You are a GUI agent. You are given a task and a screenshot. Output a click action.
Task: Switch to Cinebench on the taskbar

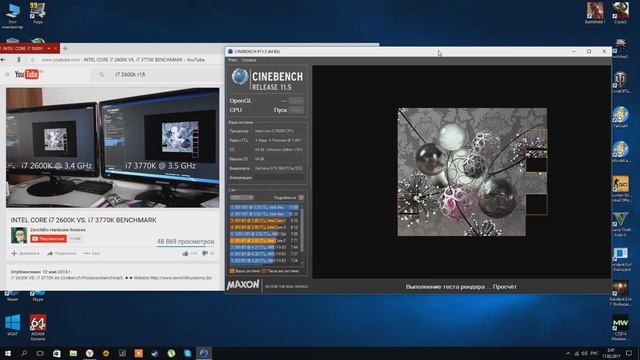point(204,353)
